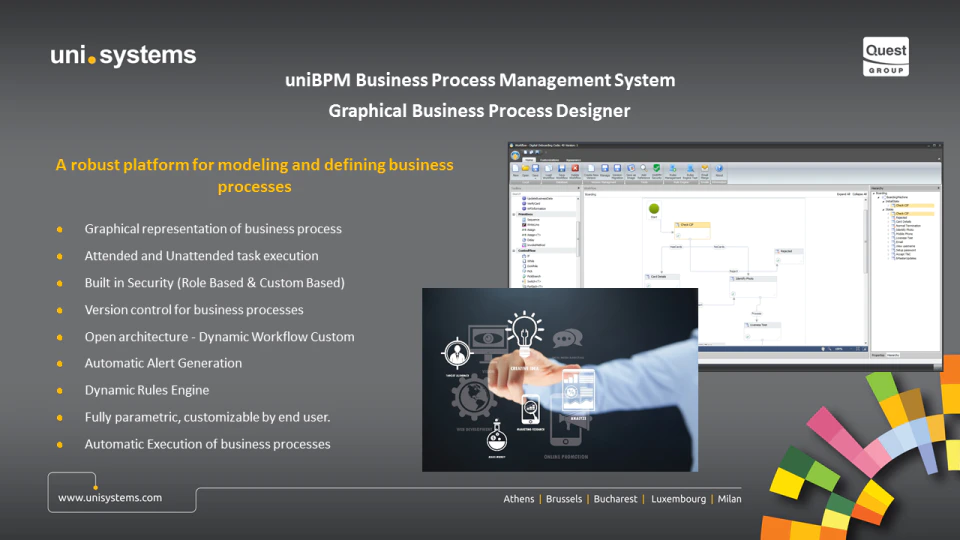Screen dimensions: 960x540
Task: Select the Rejected state box
Action: click(x=789, y=256)
